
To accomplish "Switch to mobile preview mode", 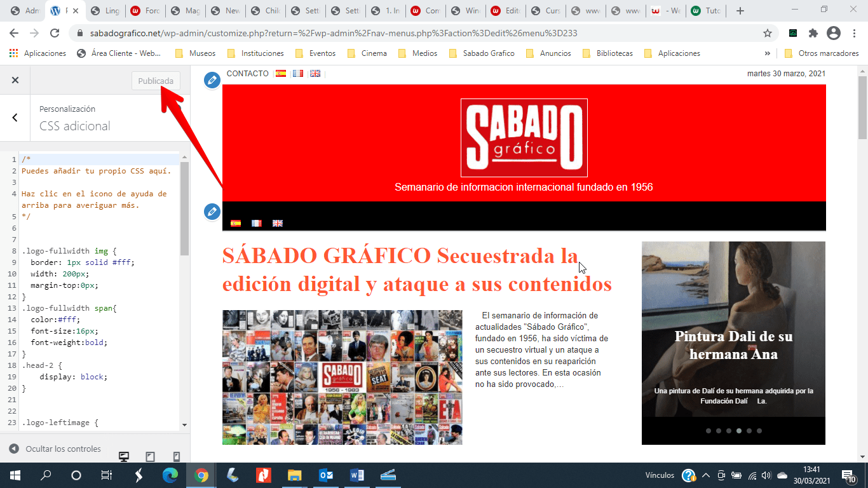I will click(x=177, y=457).
